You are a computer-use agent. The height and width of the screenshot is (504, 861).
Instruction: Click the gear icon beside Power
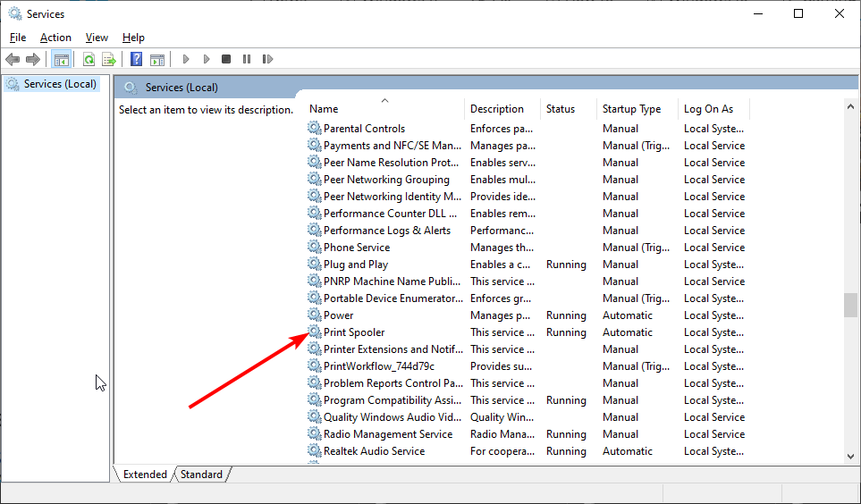pyautogui.click(x=314, y=315)
